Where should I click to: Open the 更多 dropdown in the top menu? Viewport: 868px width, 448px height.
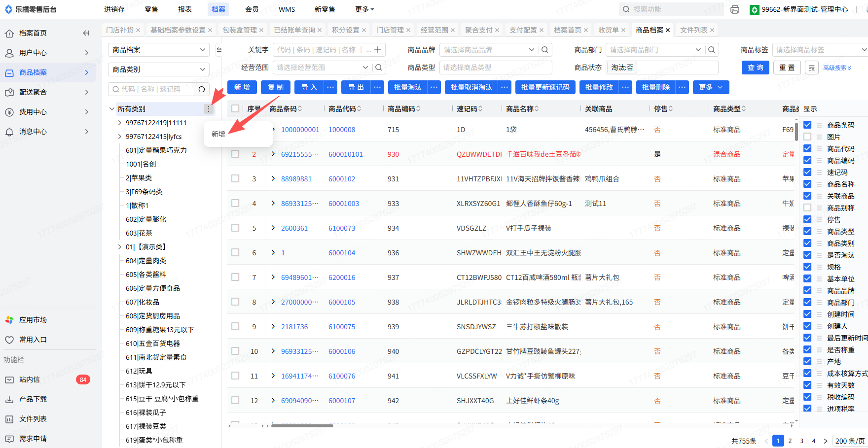click(x=364, y=9)
